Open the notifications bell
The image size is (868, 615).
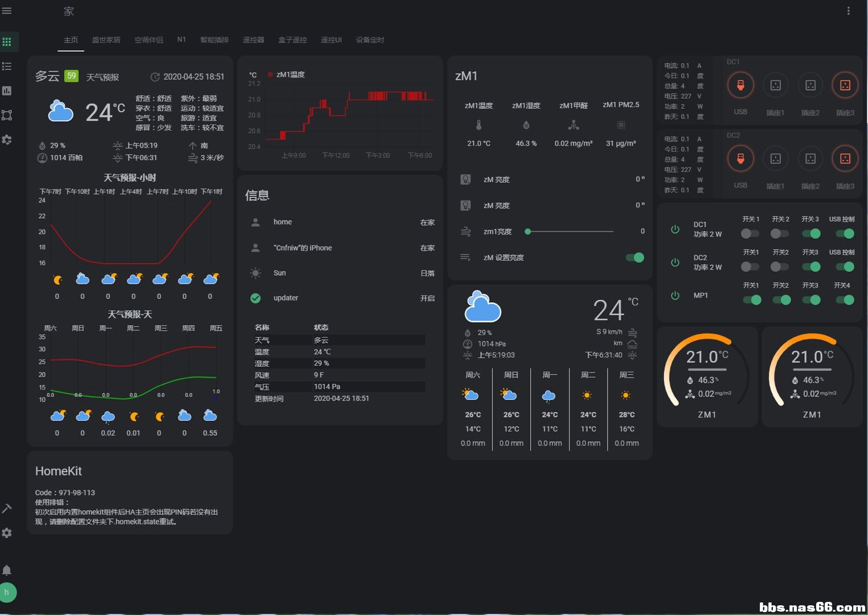click(7, 570)
